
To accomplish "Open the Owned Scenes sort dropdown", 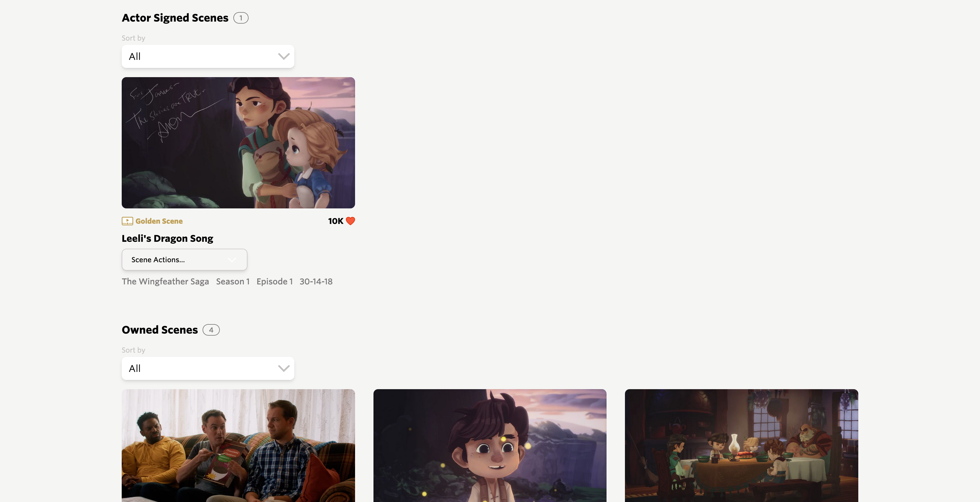I will [x=208, y=368].
